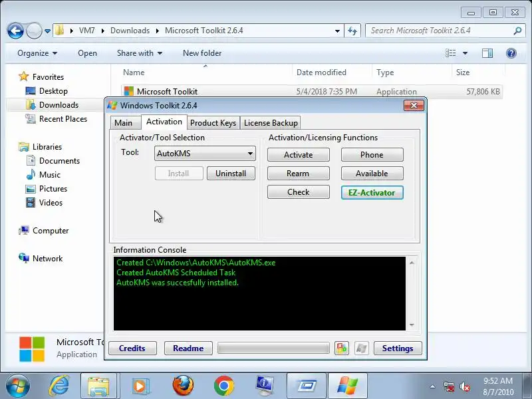The height and width of the screenshot is (399, 532).
Task: Launch Windows Media Player from taskbar
Action: pos(140,386)
